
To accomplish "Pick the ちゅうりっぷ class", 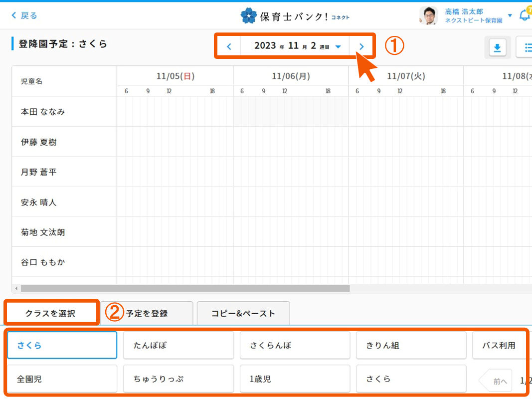I will coord(178,379).
